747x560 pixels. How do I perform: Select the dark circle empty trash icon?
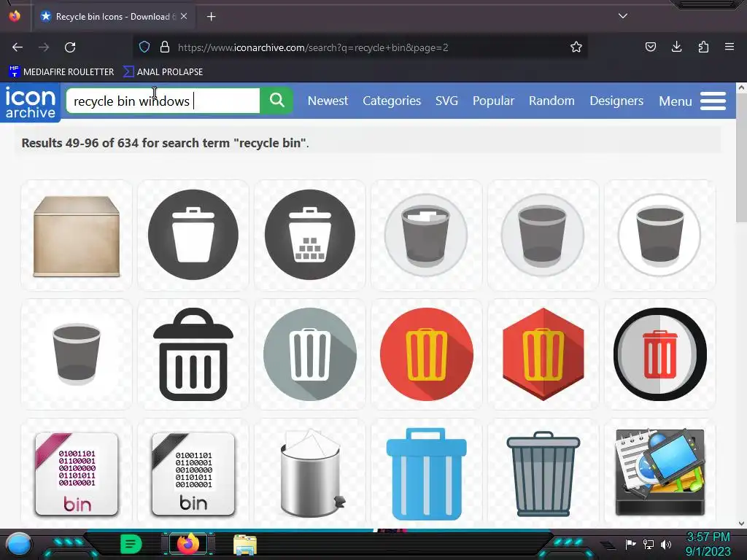pyautogui.click(x=193, y=236)
